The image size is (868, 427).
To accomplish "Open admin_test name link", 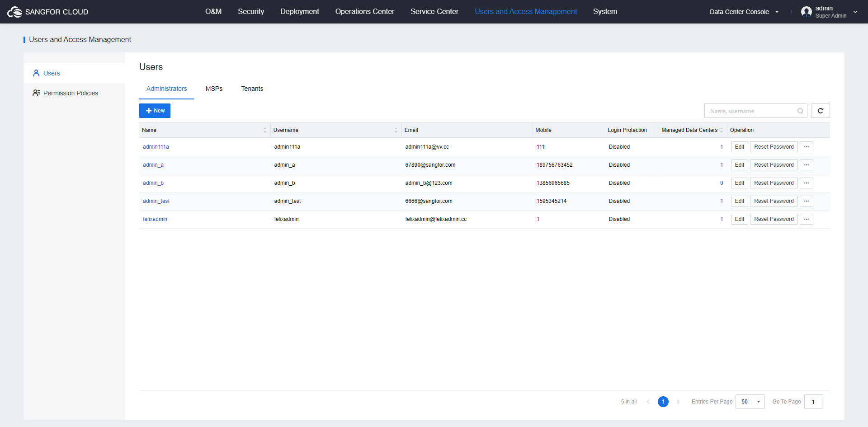I will [x=156, y=201].
